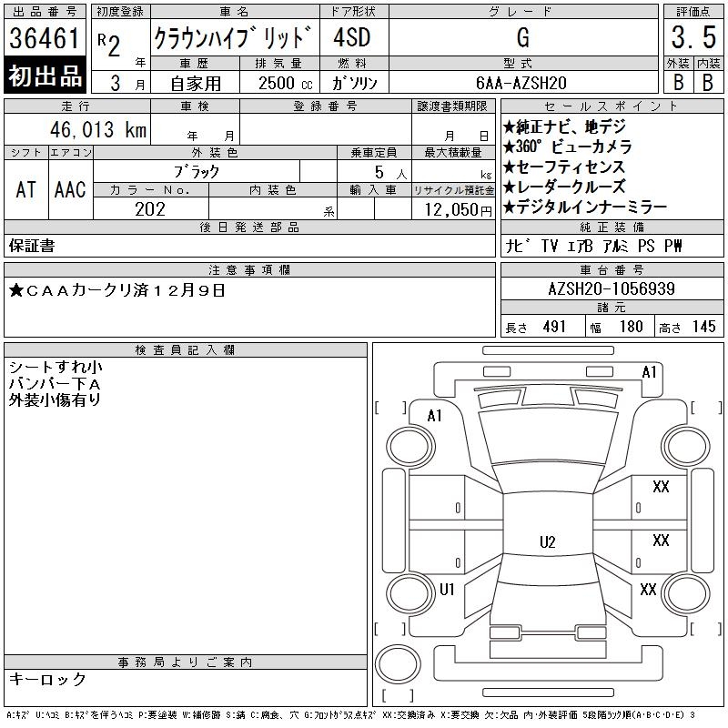Select notice ★CAAカークリ済12月9日

pyautogui.click(x=117, y=290)
